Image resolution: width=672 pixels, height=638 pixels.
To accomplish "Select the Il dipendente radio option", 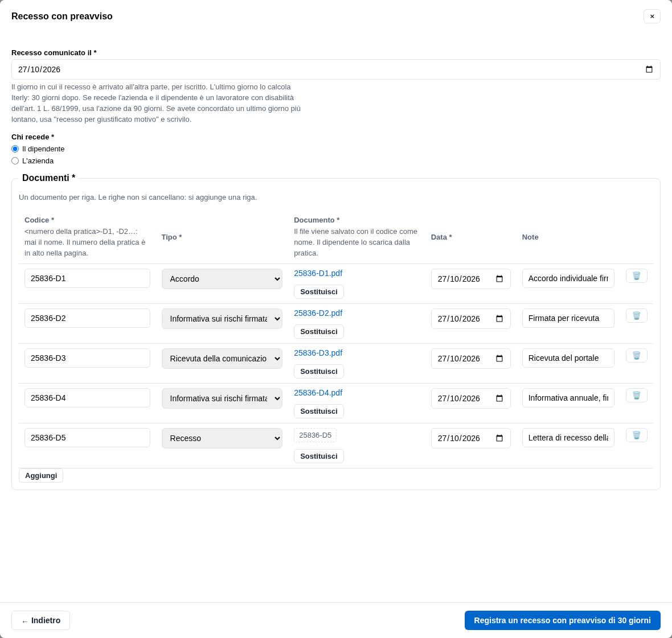I will [15, 149].
